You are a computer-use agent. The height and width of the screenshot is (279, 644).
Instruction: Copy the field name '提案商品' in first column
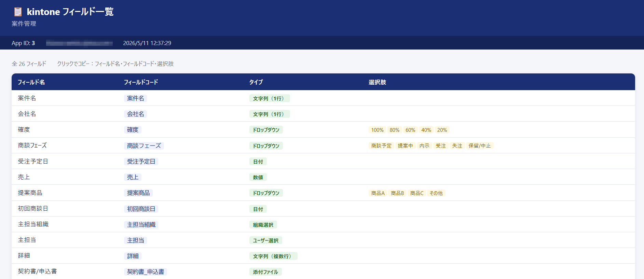tap(30, 193)
